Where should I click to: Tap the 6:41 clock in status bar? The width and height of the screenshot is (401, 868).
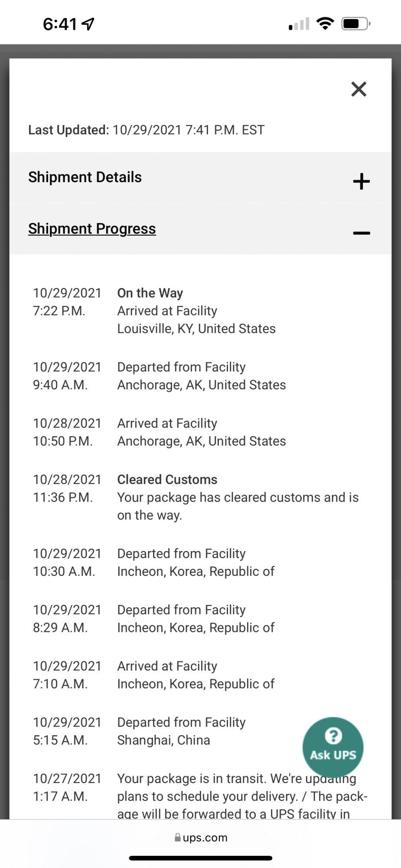pyautogui.click(x=60, y=24)
